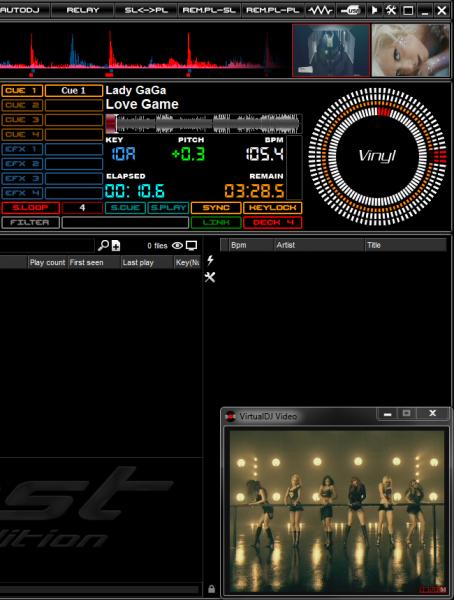Viewport: 454px width, 600px height.
Task: Click the USB device icon
Action: tap(350, 10)
